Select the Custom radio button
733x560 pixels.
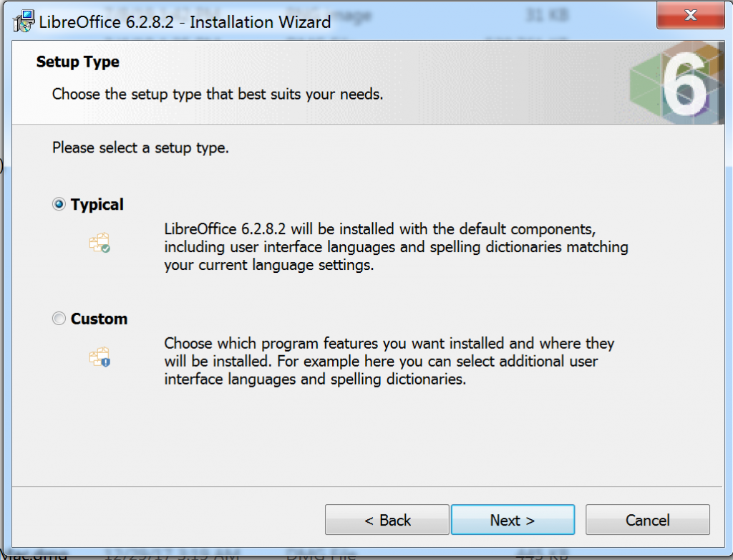click(59, 319)
